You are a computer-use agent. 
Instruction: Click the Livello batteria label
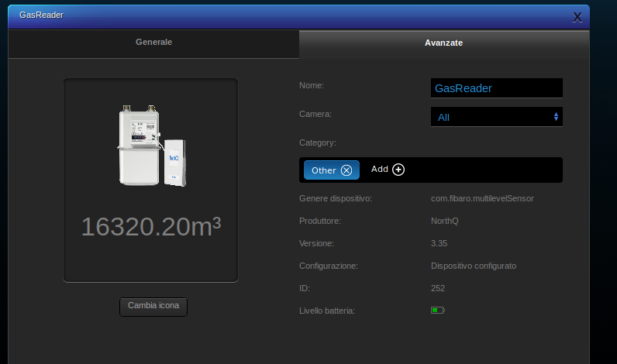(x=327, y=311)
